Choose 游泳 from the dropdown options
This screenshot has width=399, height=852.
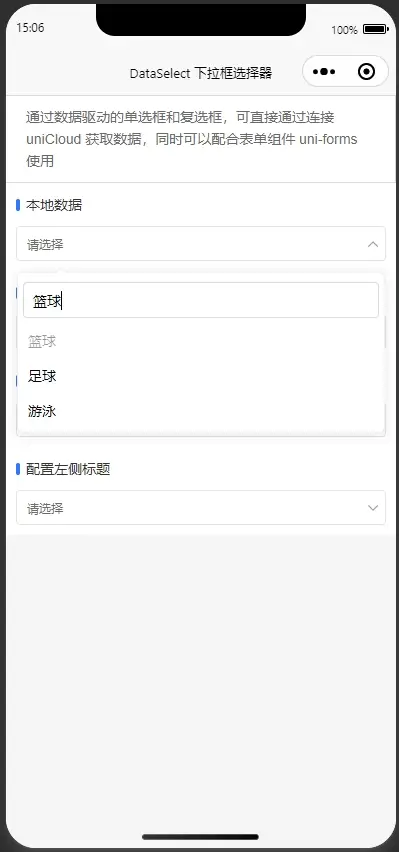201,411
